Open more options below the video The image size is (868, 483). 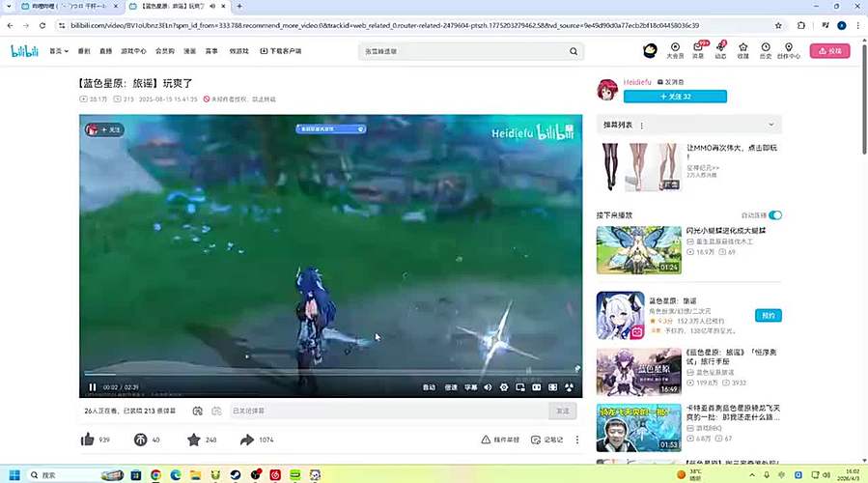pos(576,440)
